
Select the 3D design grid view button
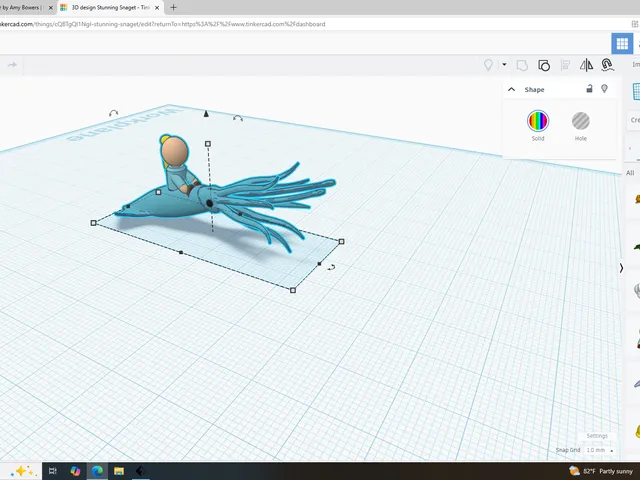point(622,43)
